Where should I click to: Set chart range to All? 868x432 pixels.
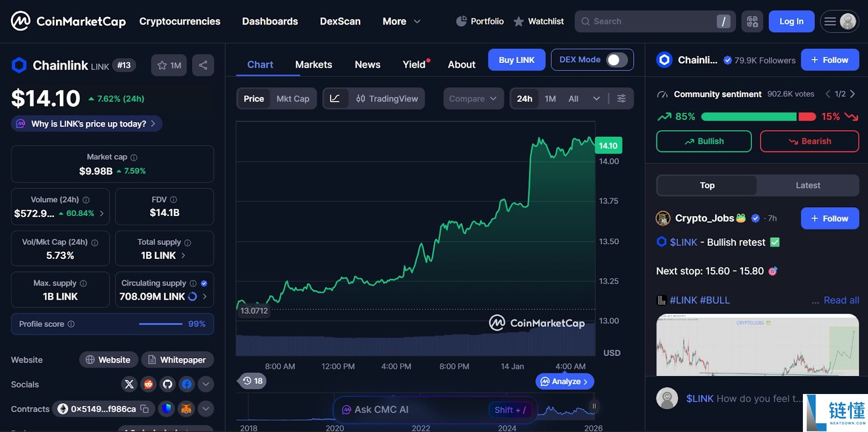[573, 99]
